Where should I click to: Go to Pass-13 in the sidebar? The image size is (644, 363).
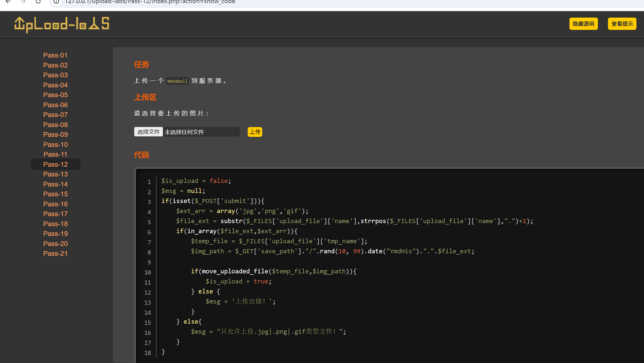click(x=55, y=174)
